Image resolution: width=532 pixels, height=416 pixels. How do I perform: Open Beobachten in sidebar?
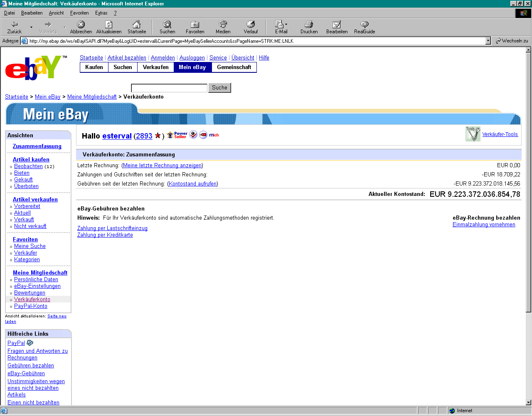(28, 166)
